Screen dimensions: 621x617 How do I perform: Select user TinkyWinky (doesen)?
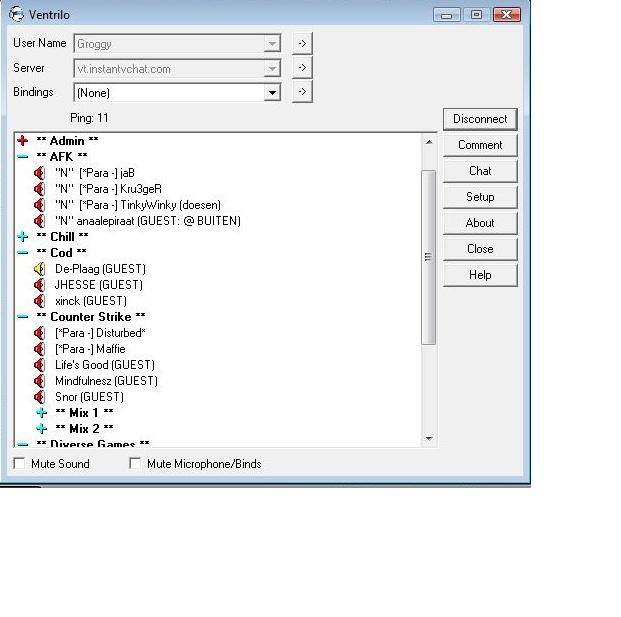pos(138,205)
